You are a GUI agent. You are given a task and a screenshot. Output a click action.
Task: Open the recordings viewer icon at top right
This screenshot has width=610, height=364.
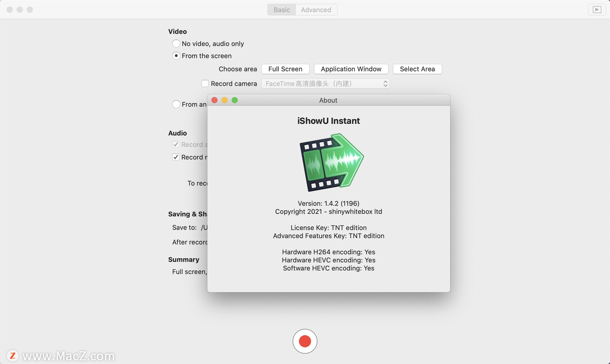click(597, 10)
